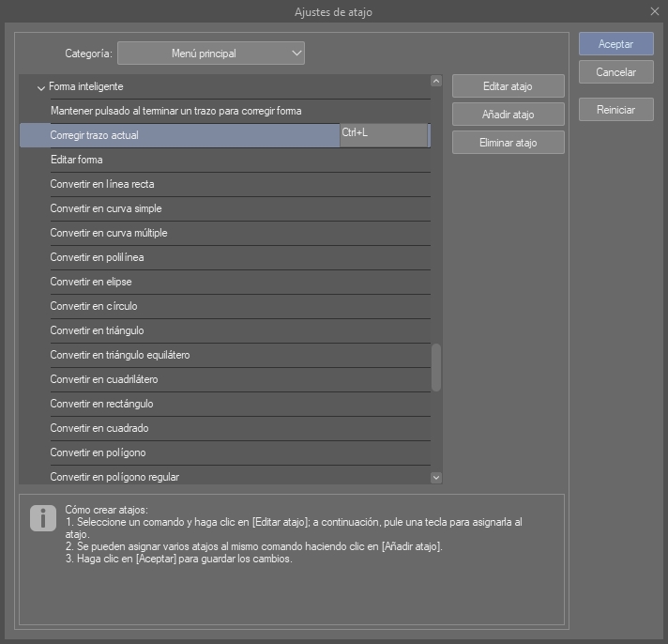Click the scroll down arrow of command list
The image size is (668, 644).
click(x=436, y=478)
